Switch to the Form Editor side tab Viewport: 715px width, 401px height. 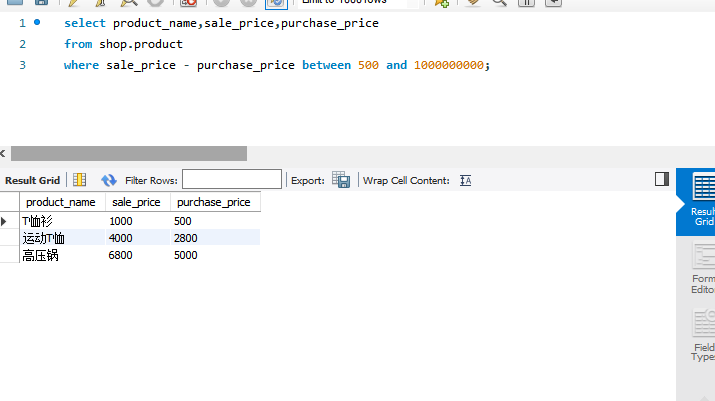pos(702,269)
